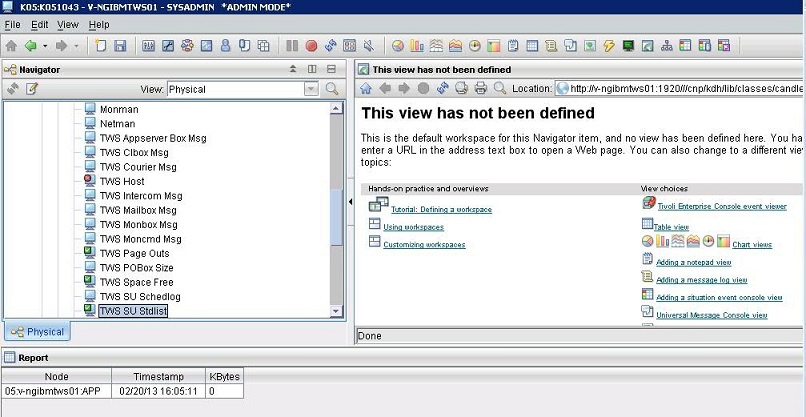The image size is (806, 417).
Task: Open the Administer Users person icon
Action: 225,46
